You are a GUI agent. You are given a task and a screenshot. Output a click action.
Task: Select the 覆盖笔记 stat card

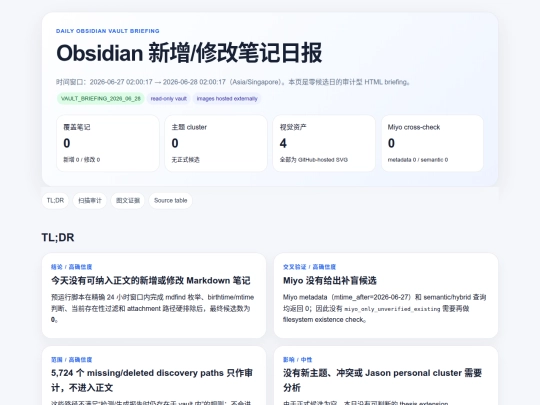108,143
